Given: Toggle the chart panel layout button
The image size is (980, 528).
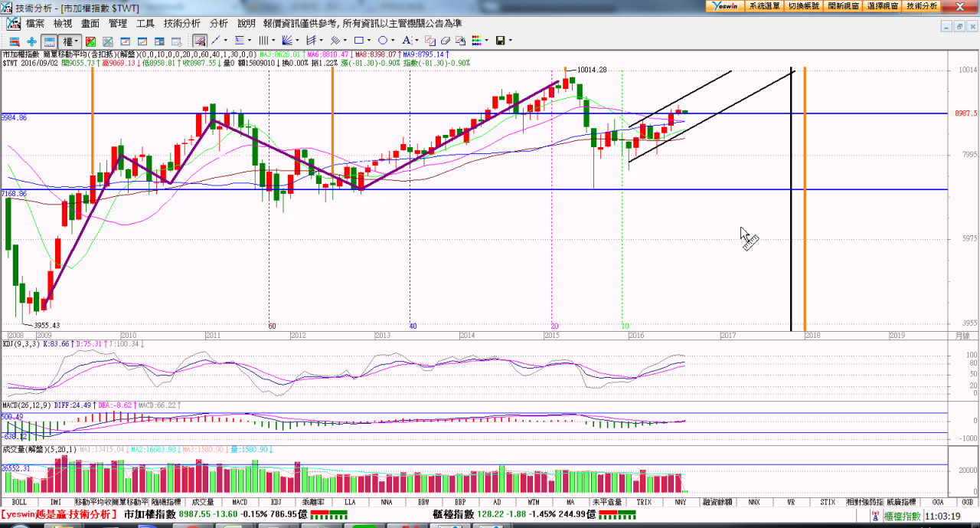Looking at the screenshot, I should tap(49, 41).
